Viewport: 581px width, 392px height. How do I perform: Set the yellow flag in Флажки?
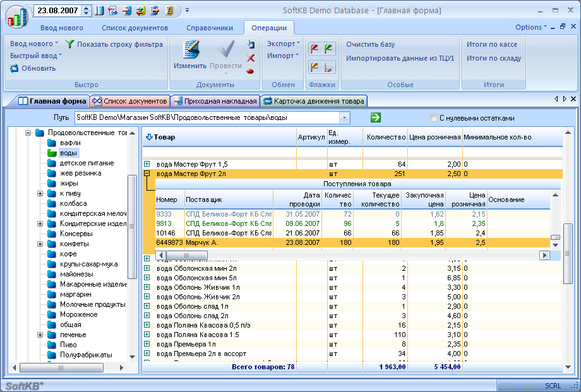[314, 67]
